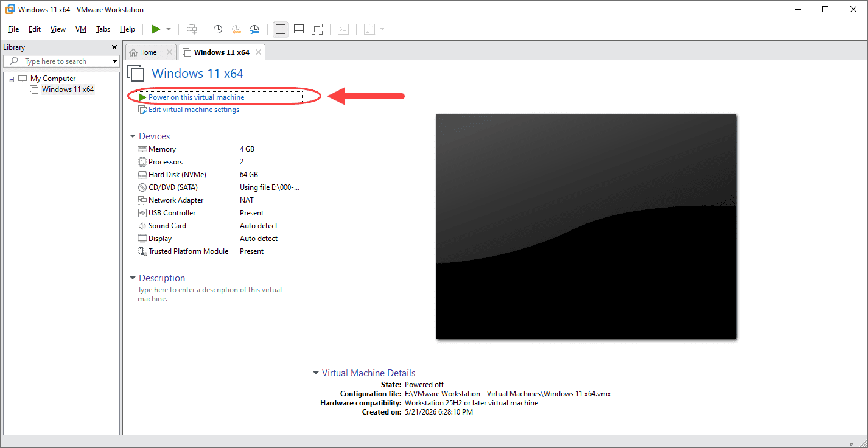Open the library search dropdown arrow
The height and width of the screenshot is (448, 868).
pos(114,61)
